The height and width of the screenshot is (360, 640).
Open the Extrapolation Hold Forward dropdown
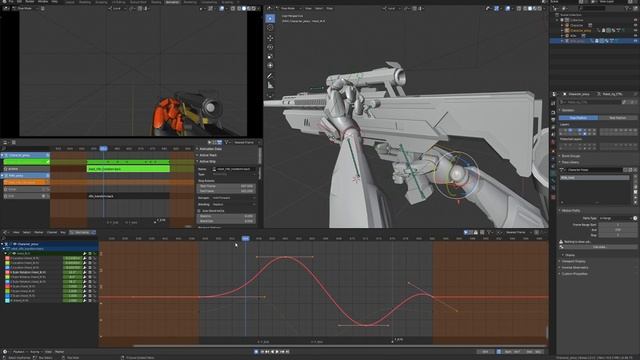click(x=233, y=198)
